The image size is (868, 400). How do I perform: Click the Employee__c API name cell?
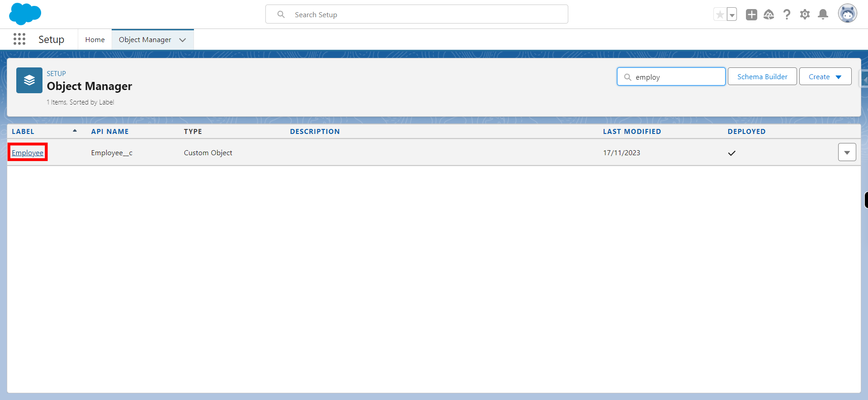coord(112,153)
